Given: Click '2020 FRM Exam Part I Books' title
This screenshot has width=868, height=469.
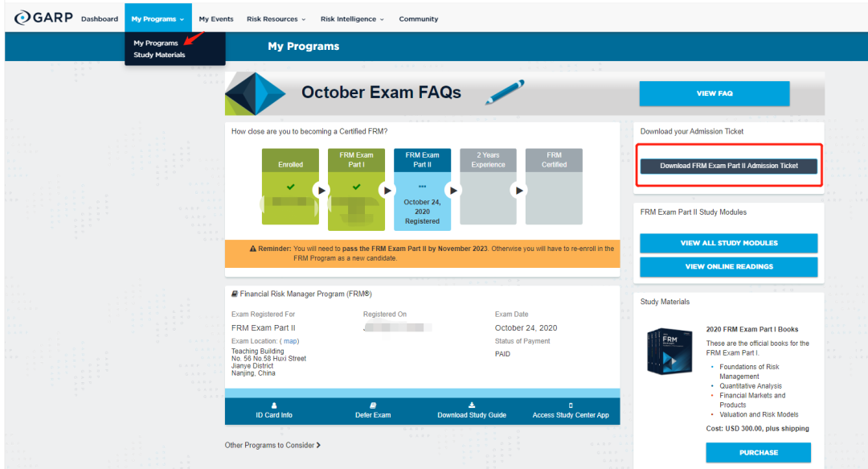Looking at the screenshot, I should click(x=751, y=329).
